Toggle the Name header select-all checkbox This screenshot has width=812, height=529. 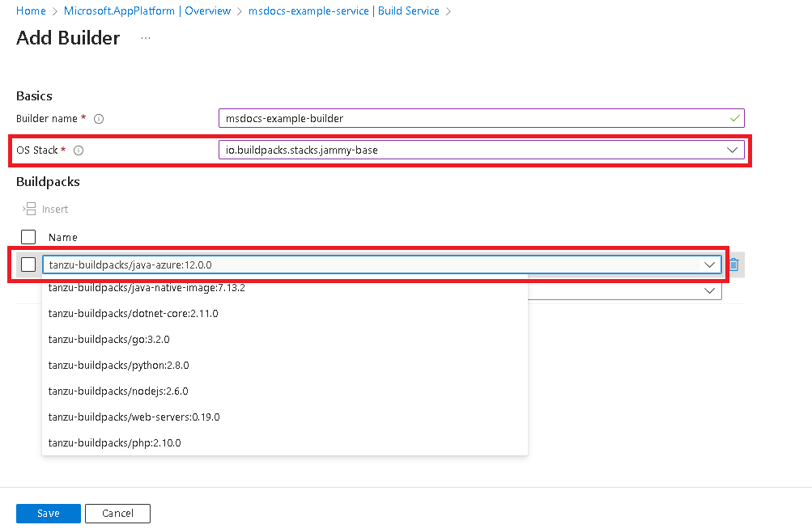28,237
